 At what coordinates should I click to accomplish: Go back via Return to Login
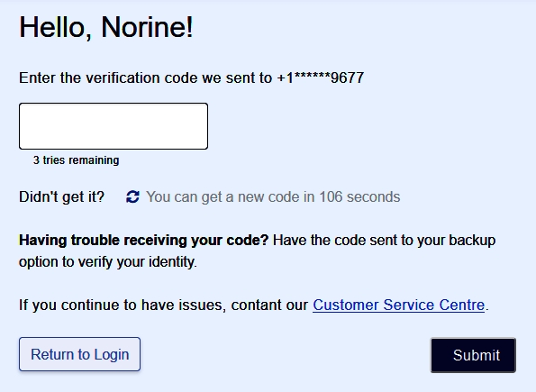pyautogui.click(x=79, y=354)
